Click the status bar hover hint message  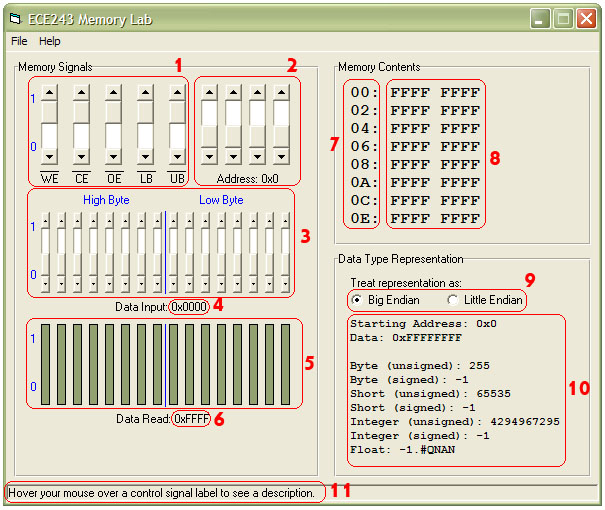[161, 493]
